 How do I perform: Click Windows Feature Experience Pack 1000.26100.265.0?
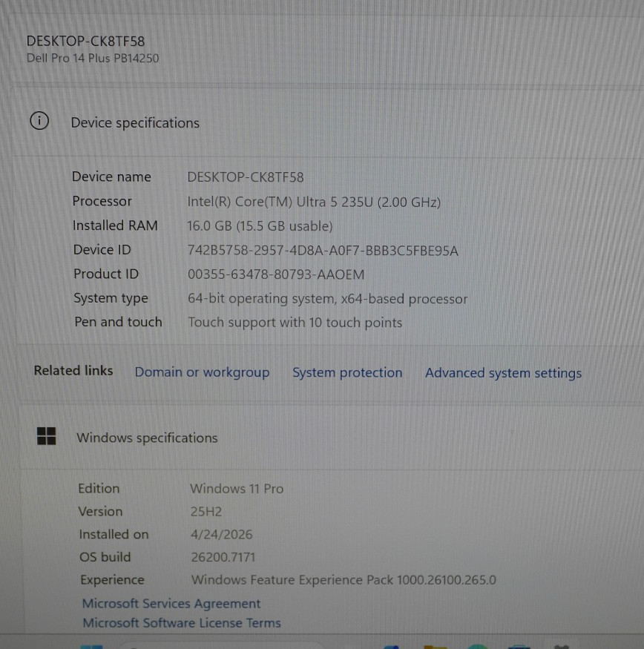(344, 580)
